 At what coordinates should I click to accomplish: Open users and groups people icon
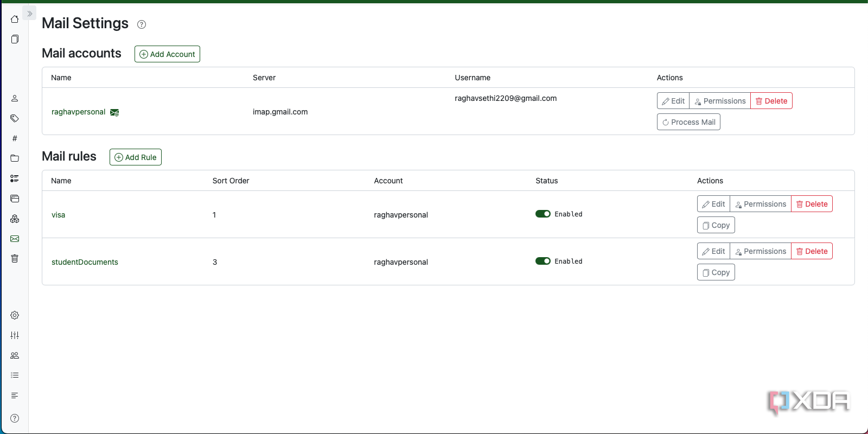(x=15, y=355)
